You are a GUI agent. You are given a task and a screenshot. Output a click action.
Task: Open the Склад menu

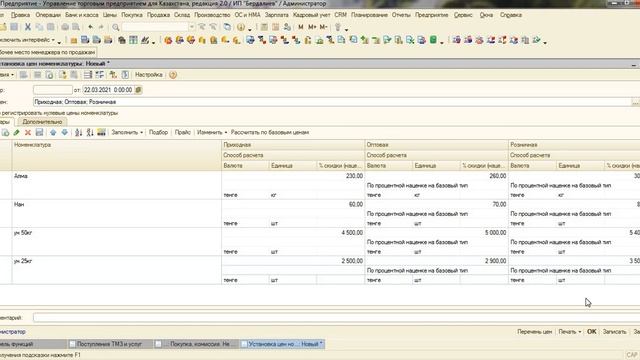(182, 15)
